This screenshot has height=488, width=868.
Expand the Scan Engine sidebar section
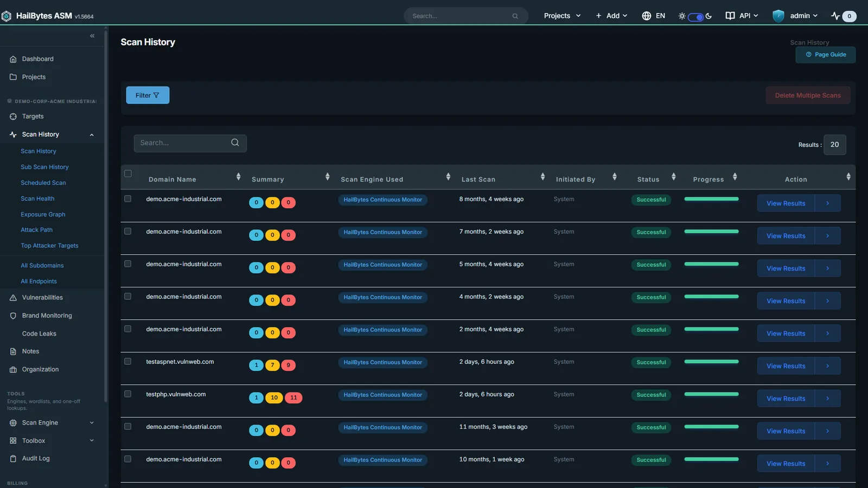pos(92,423)
